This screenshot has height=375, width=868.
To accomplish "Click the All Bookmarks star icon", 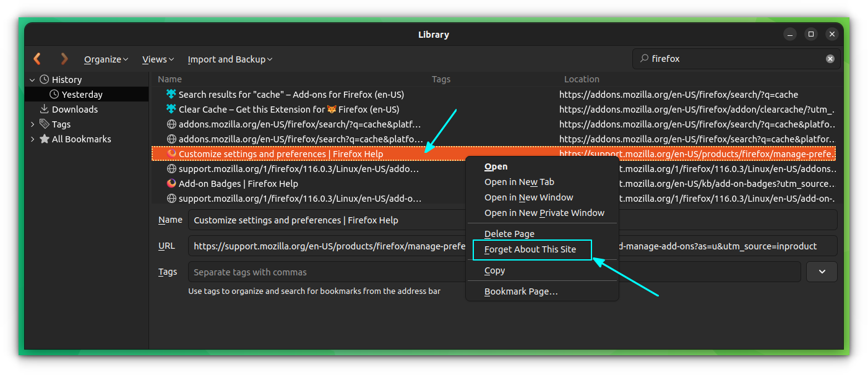I will click(44, 139).
